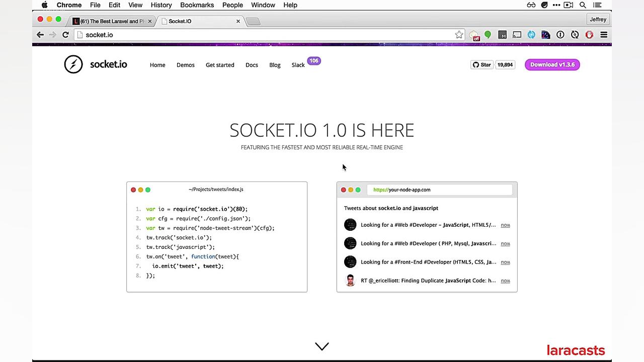Screen dimensions: 644x362
Task: Open macOS Spotlight search icon
Action: coord(583,5)
